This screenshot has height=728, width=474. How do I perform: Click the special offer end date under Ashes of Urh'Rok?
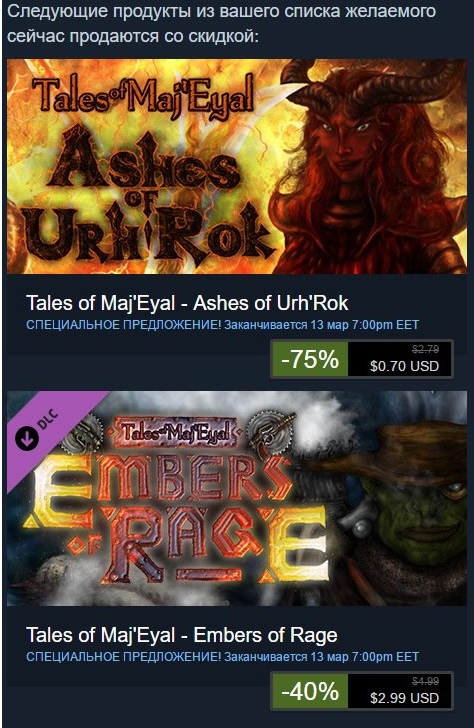[x=321, y=325]
